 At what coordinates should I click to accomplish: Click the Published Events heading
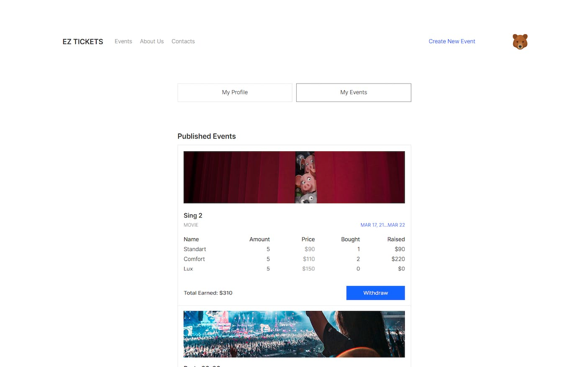coord(207,136)
